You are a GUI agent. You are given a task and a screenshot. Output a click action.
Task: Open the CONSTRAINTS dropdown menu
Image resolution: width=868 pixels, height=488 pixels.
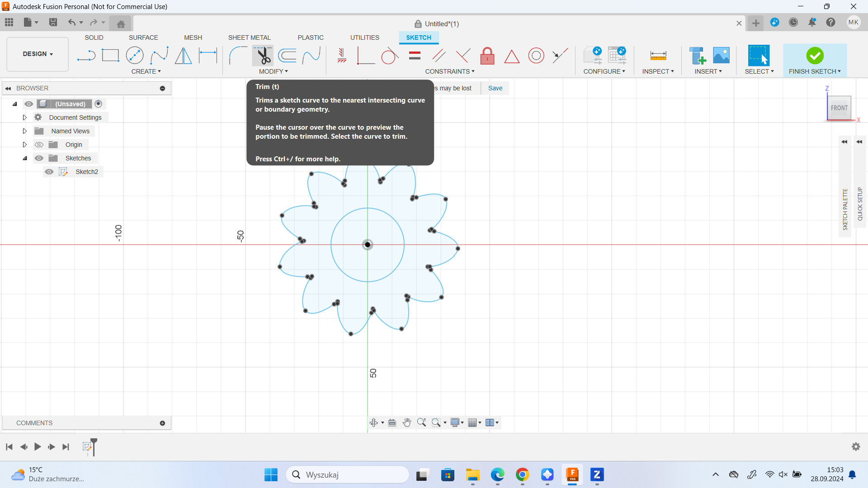(x=450, y=71)
